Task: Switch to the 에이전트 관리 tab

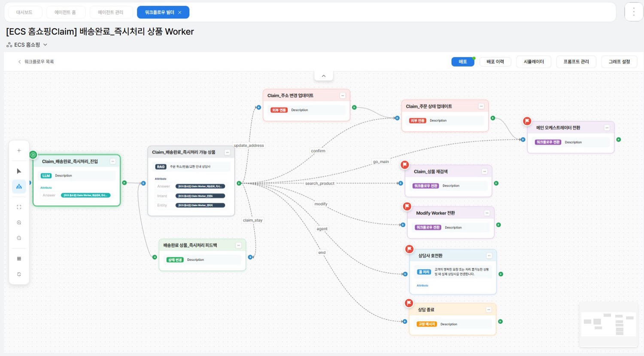Action: pyautogui.click(x=110, y=12)
